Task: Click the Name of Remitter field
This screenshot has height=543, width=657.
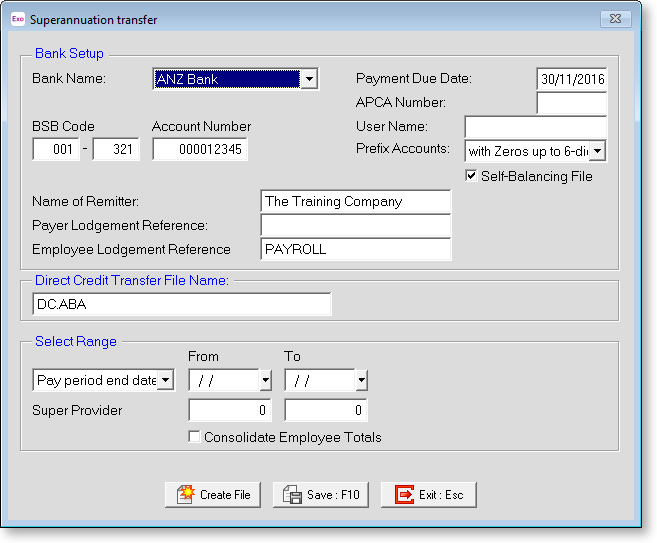Action: pyautogui.click(x=354, y=201)
